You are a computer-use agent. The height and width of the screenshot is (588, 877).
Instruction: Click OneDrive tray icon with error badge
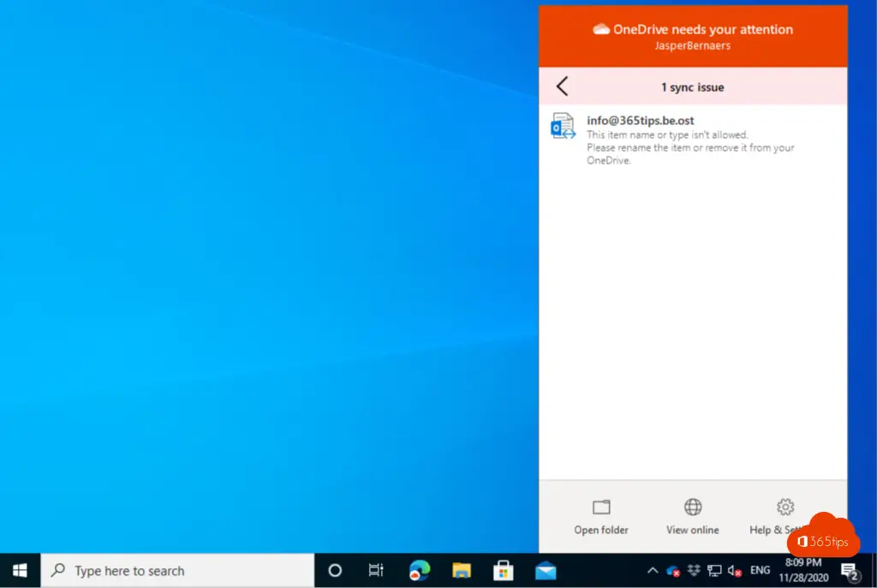[673, 571]
